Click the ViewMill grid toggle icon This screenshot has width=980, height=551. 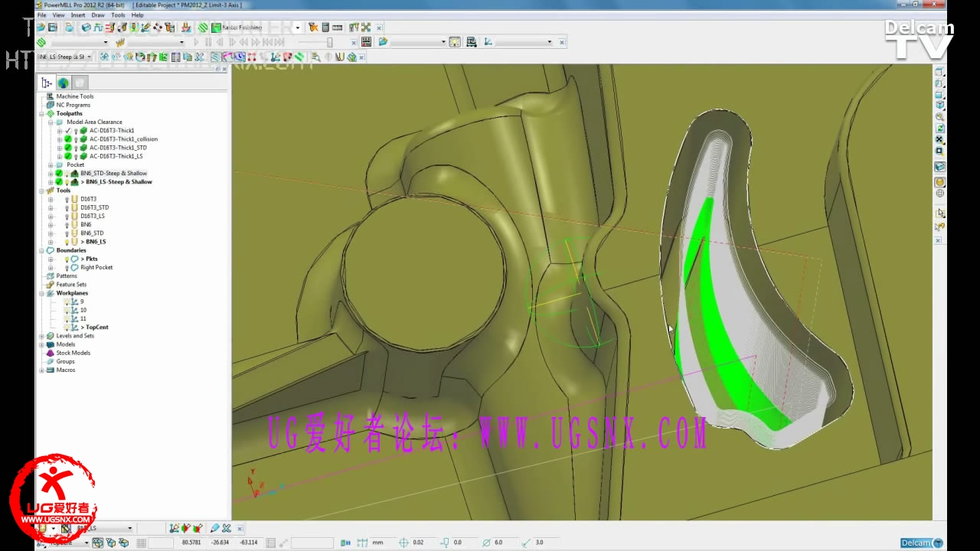tap(366, 42)
